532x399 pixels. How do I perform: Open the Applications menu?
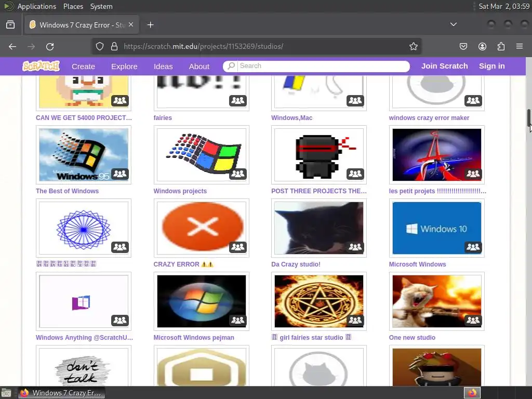click(37, 6)
